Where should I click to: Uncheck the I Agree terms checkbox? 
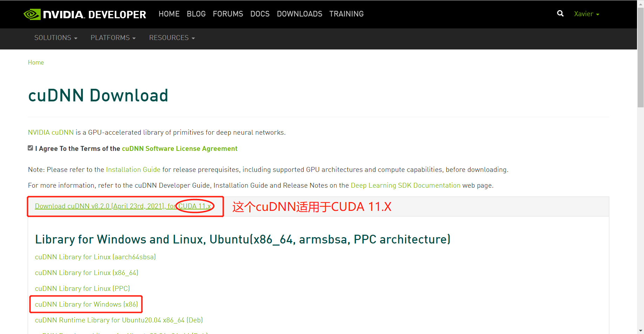[x=31, y=148]
